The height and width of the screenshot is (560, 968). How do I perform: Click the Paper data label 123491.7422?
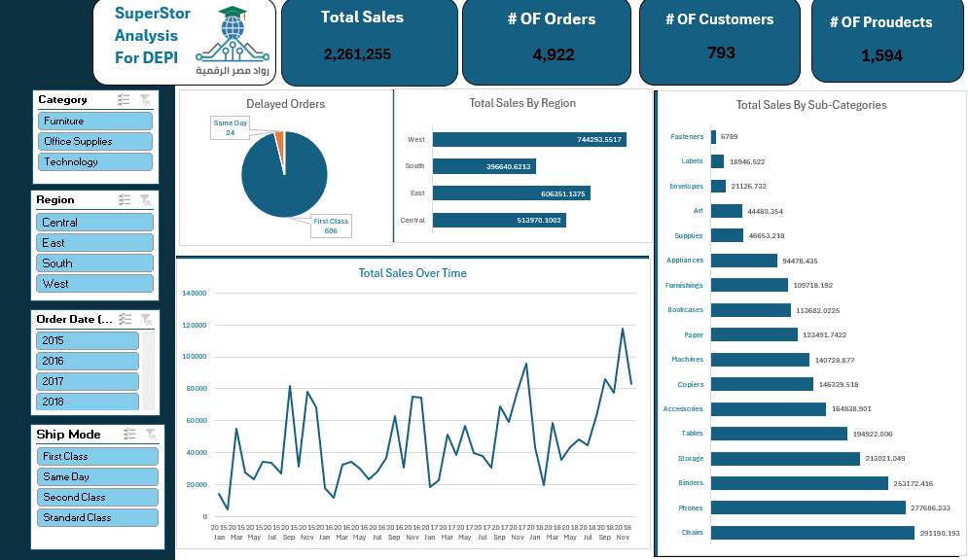click(x=825, y=334)
